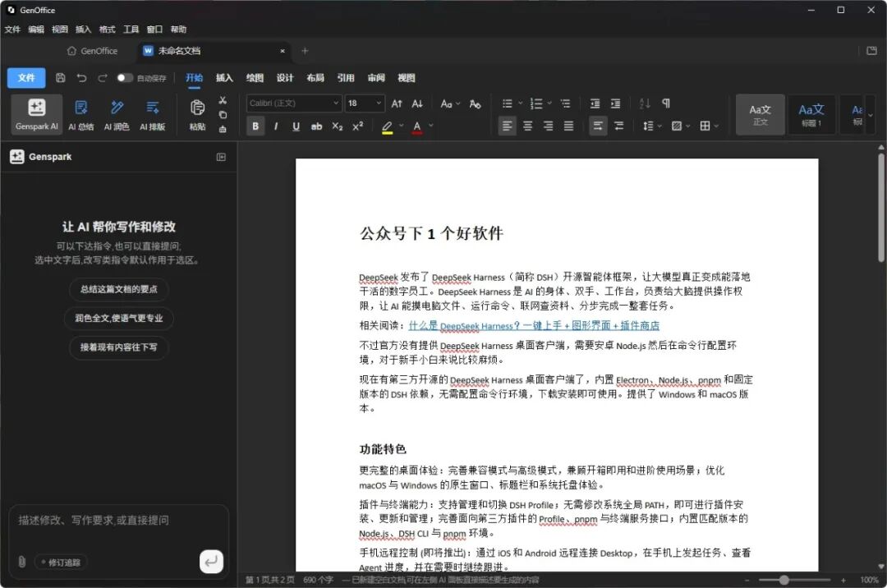Click the 总结这篇文档的要点 suggestion
887x588 pixels.
pos(119,289)
